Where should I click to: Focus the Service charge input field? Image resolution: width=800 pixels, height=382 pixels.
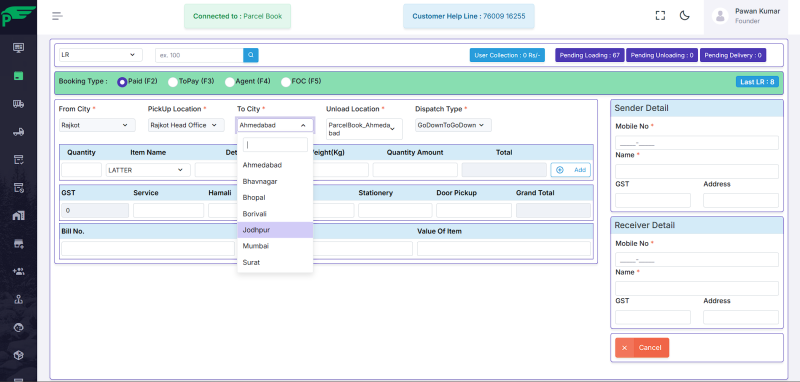(168, 211)
